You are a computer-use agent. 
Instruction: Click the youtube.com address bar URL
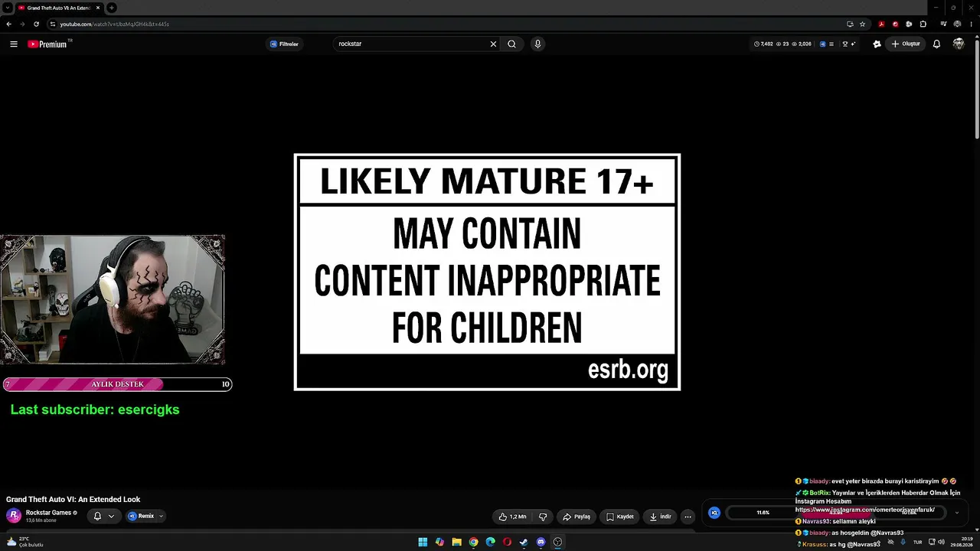tap(115, 24)
